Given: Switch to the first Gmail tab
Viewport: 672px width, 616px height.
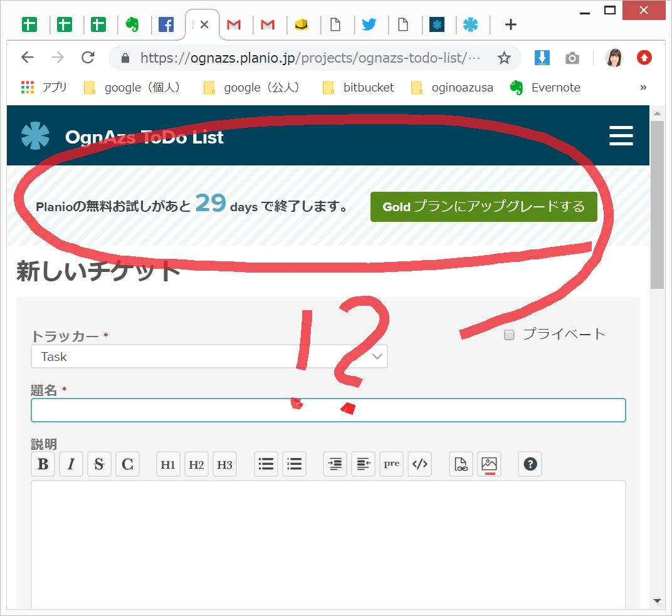Looking at the screenshot, I should click(234, 25).
